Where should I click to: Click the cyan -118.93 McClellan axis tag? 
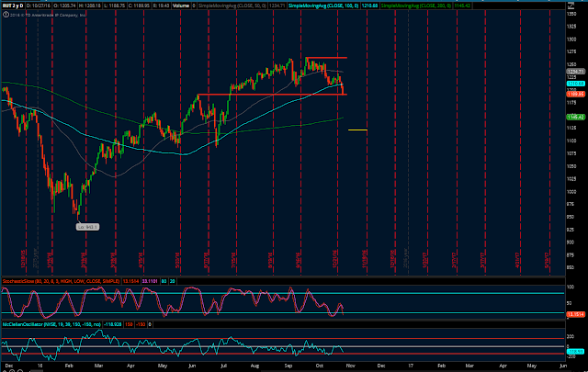575,352
